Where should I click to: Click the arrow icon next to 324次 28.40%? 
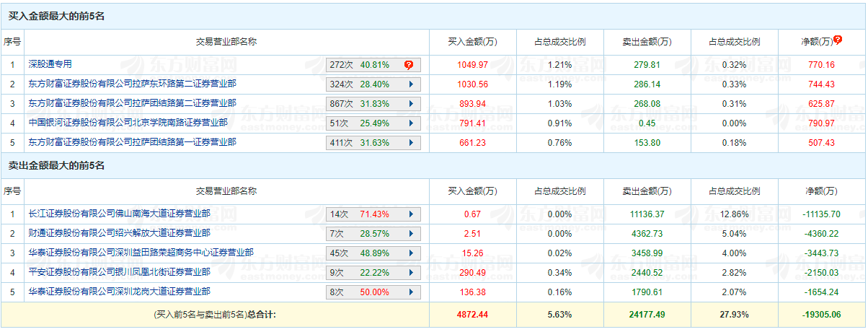[x=410, y=84]
